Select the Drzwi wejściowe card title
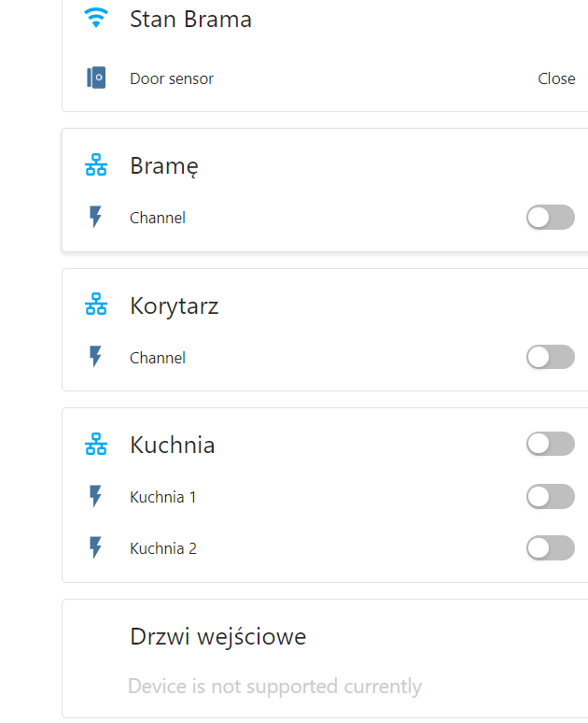This screenshot has height=723, width=588. [x=218, y=637]
